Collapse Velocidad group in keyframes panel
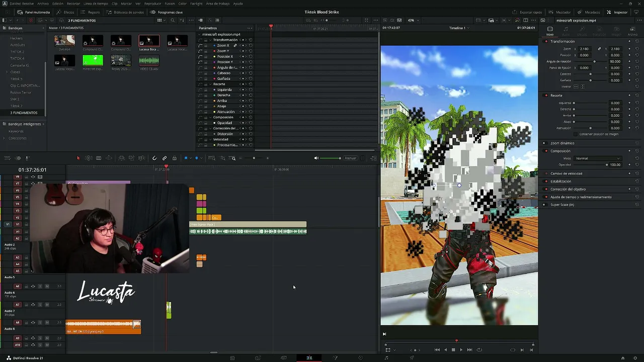This screenshot has width=644, height=362. pos(210,139)
